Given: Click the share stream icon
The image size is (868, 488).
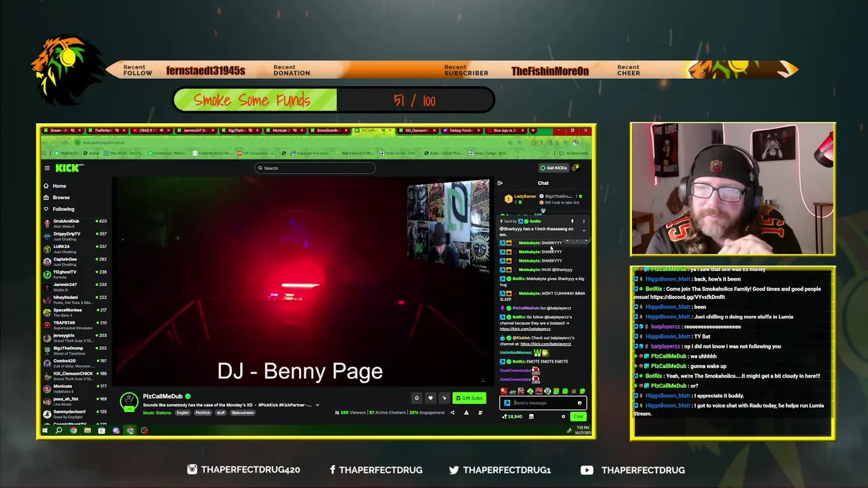Looking at the screenshot, I should coord(452,412).
